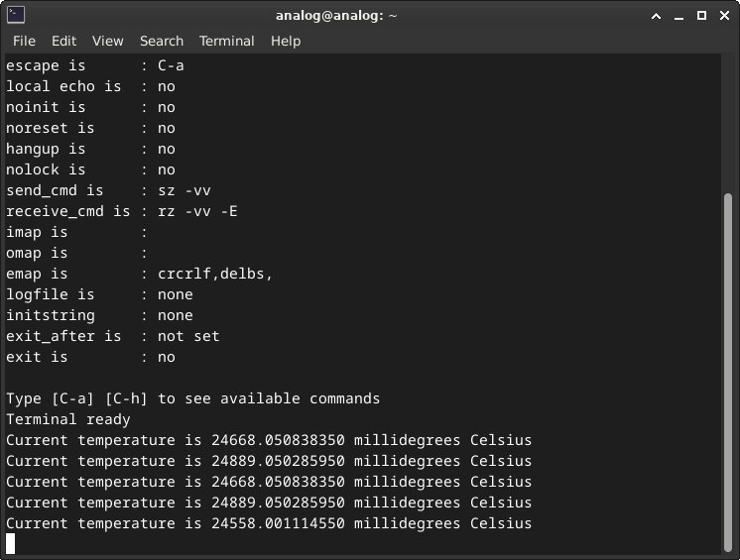Open the Search menu
Viewport: 740px width, 560px height.
tap(161, 41)
